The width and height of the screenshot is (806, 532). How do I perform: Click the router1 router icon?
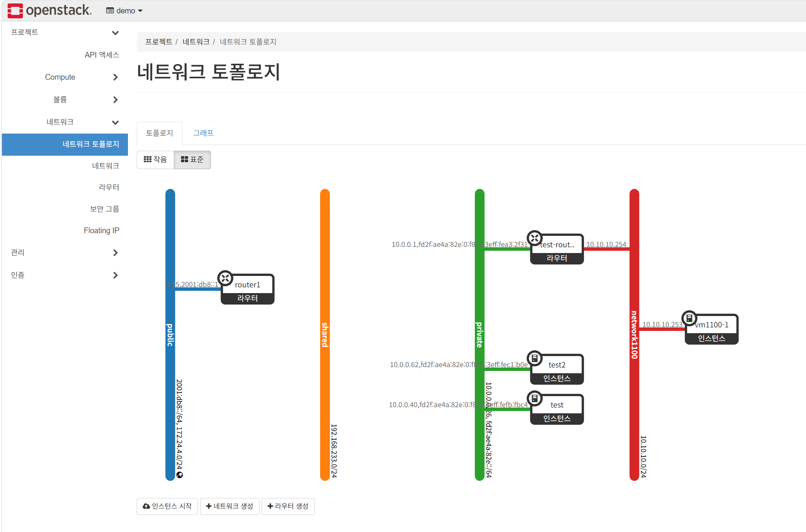pyautogui.click(x=225, y=278)
